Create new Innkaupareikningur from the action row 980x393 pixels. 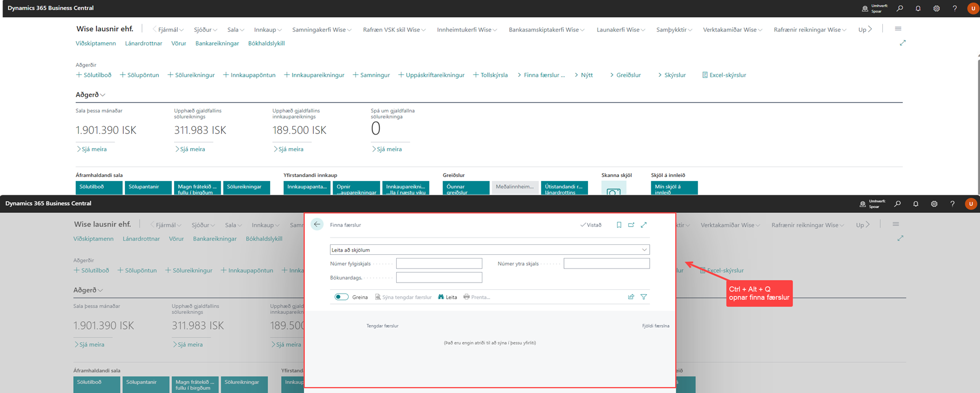314,75
